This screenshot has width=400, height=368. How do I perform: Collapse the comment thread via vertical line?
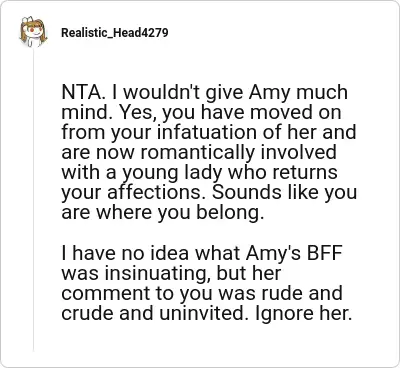pos(33,200)
